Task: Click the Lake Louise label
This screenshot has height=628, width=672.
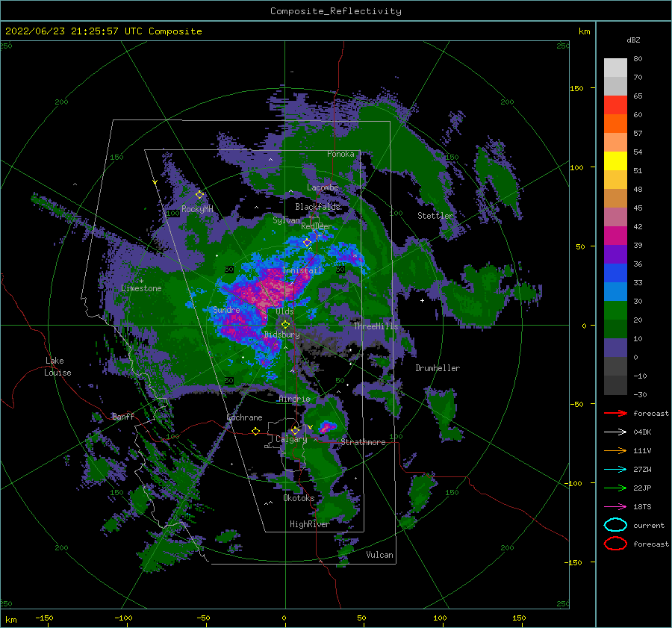Action: pos(57,367)
